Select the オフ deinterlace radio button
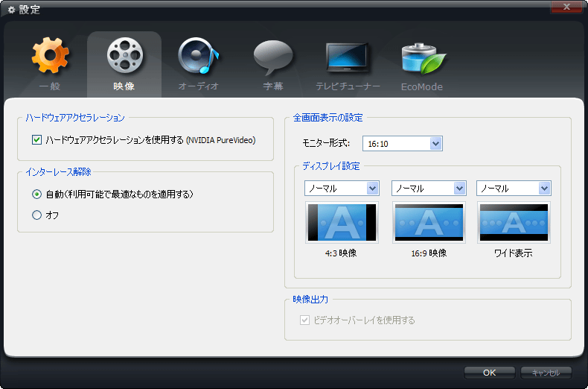The width and height of the screenshot is (588, 389). click(x=36, y=215)
